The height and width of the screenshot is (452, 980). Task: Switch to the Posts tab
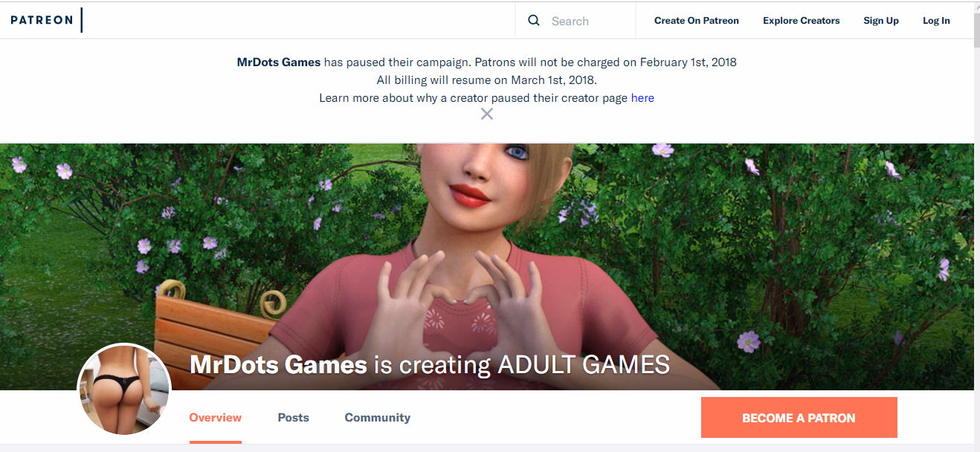coord(294,418)
